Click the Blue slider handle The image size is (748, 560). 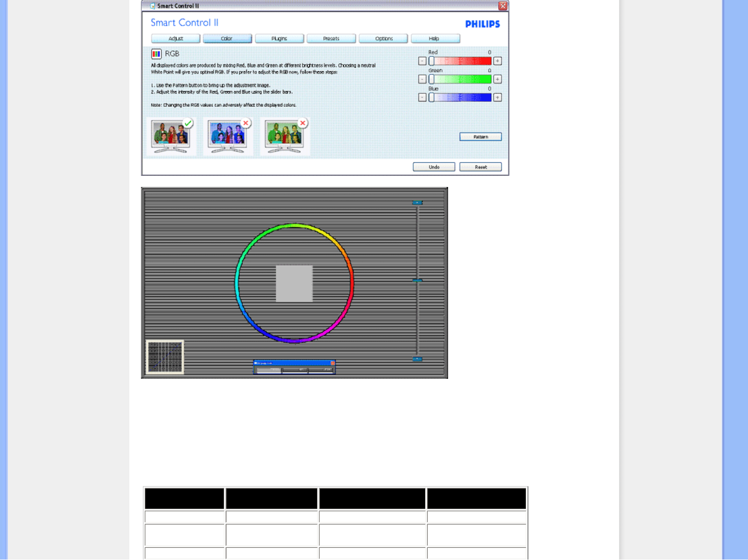[x=431, y=98]
